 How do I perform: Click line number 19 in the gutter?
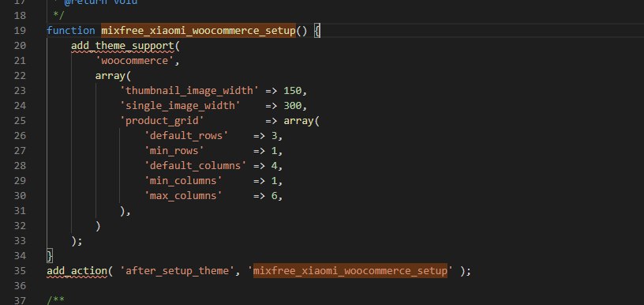click(20, 30)
